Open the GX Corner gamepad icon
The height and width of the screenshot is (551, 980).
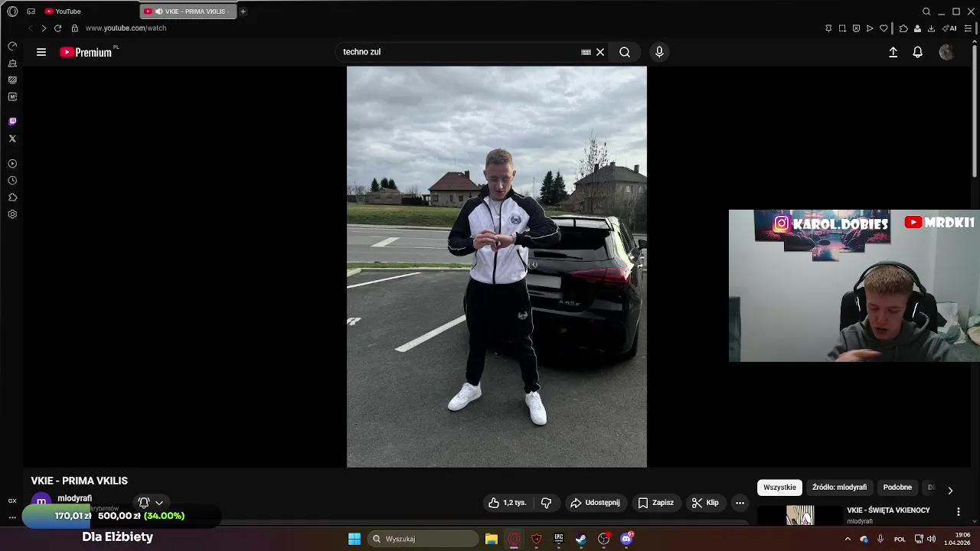pyautogui.click(x=31, y=11)
